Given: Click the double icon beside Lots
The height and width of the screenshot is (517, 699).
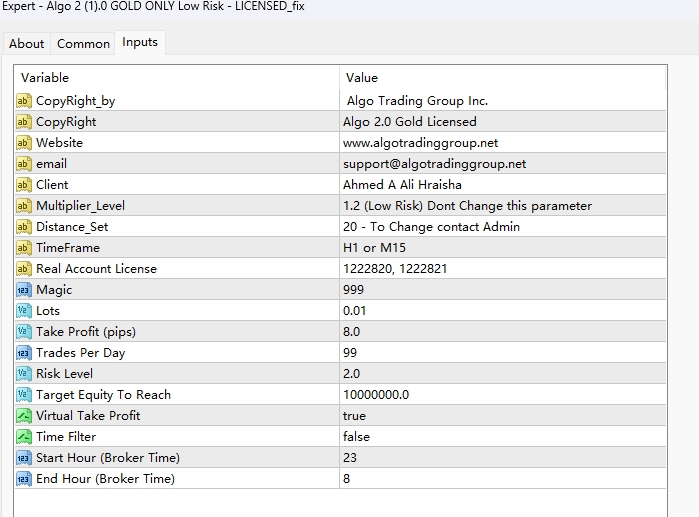Looking at the screenshot, I should tap(24, 311).
